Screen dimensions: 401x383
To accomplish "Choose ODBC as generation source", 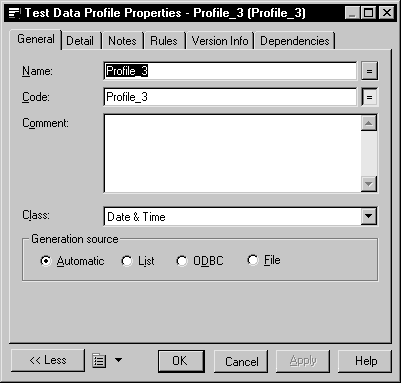I will [x=182, y=260].
